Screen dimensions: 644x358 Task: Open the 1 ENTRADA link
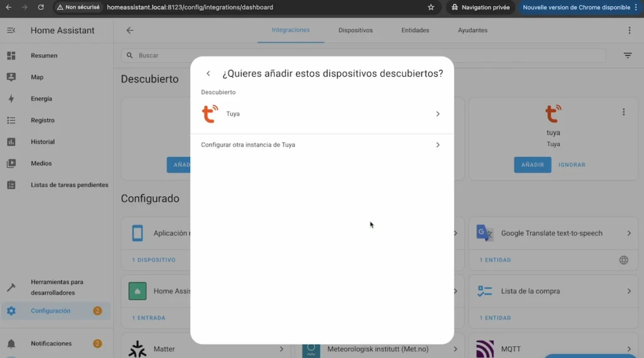pyautogui.click(x=148, y=318)
